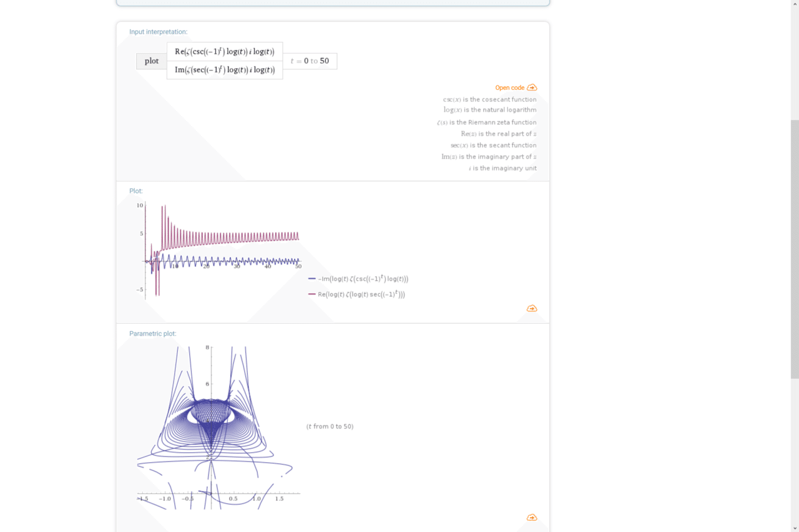Click the '(t from 0 to 50)' caption
Screen dimensions: 799x532
pyautogui.click(x=330, y=427)
